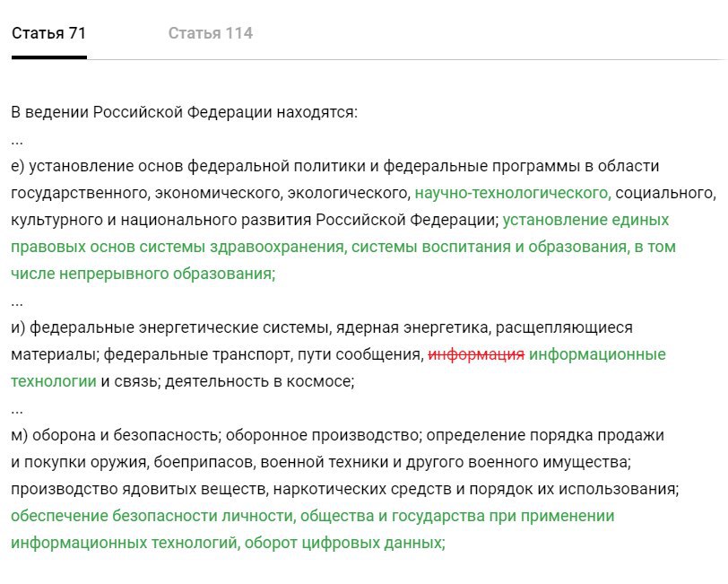The width and height of the screenshot is (728, 584).
Task: Click the green text 'установление единых'
Action: point(586,220)
